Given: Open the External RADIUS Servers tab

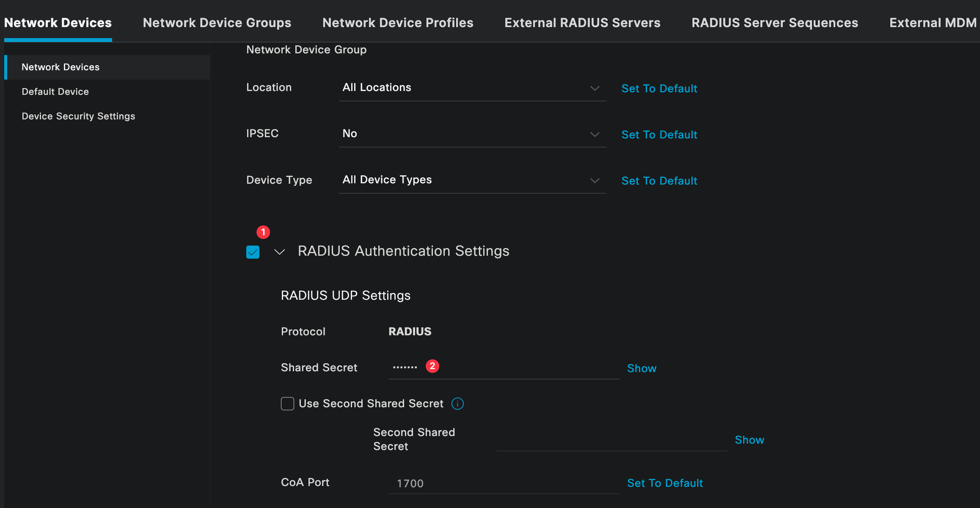Looking at the screenshot, I should coord(582,23).
